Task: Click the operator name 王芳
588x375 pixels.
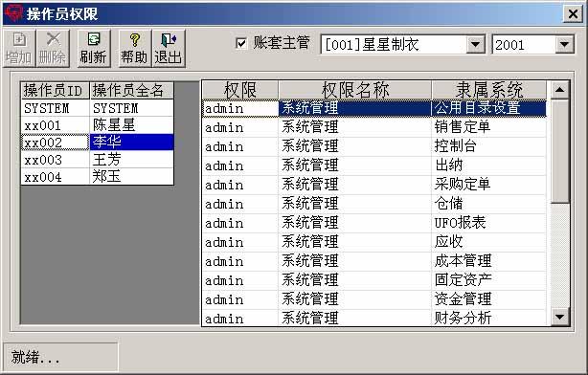Action: pyautogui.click(x=131, y=160)
